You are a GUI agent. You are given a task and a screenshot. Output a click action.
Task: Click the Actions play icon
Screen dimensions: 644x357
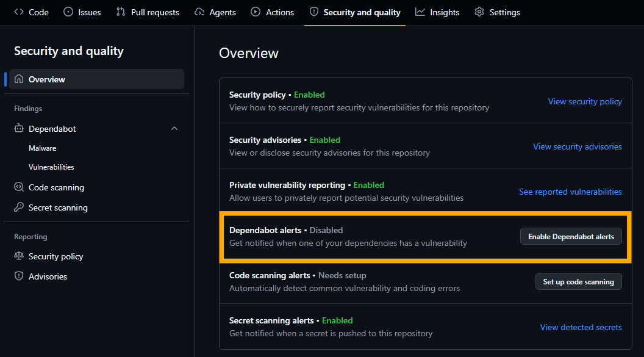pos(256,12)
